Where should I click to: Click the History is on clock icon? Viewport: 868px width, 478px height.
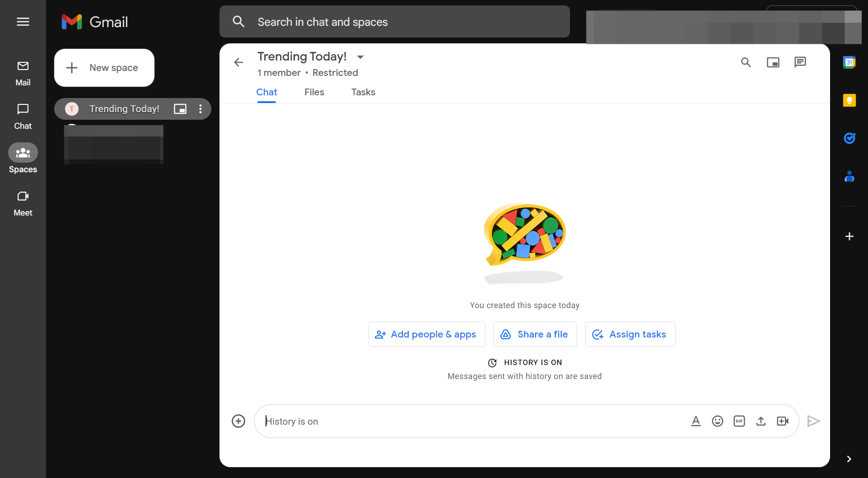click(x=492, y=363)
